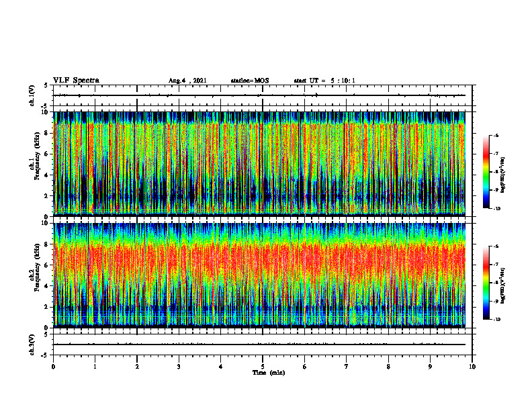This screenshot has height=411, width=532.
Task: Click the date text 'Aug.4 , 2021'
Action: coord(187,81)
